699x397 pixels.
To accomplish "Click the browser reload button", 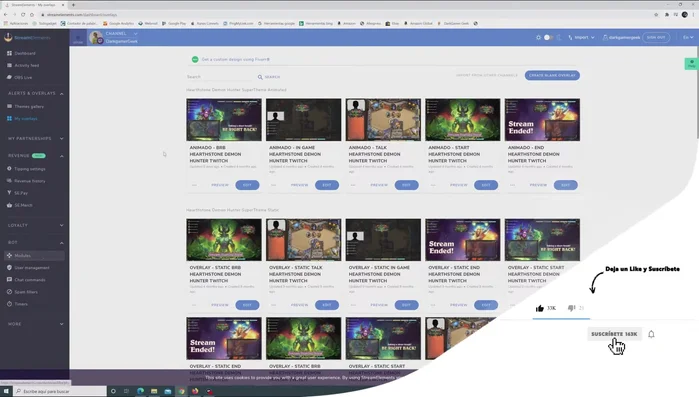I will (23, 15).
